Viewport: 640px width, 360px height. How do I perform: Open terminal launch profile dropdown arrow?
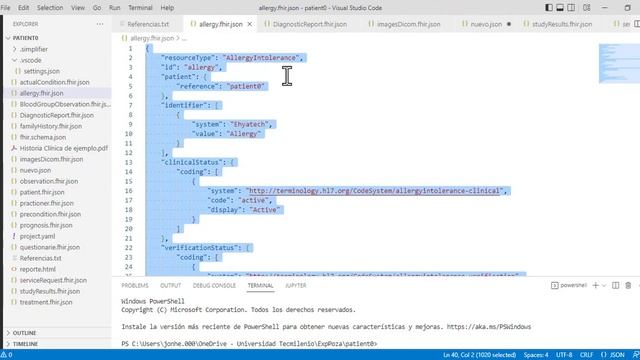604,285
